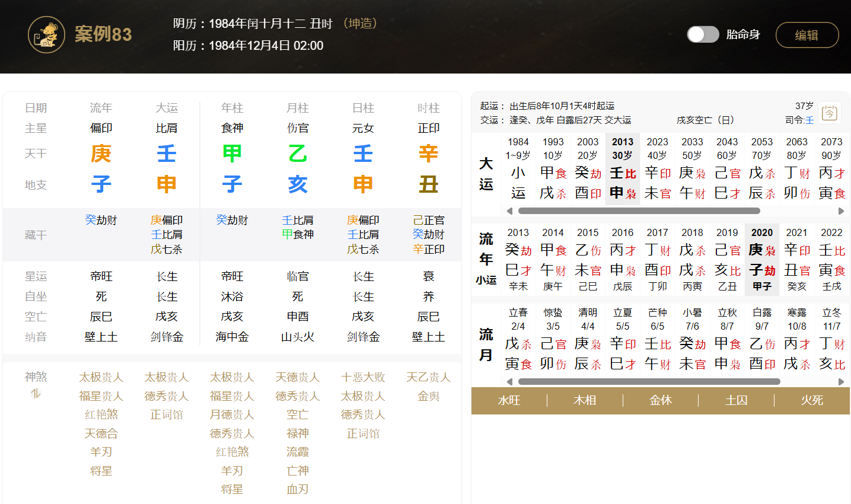Select the 立秋 8/7 流月 column
Image resolution: width=851 pixels, height=504 pixels.
(x=727, y=339)
